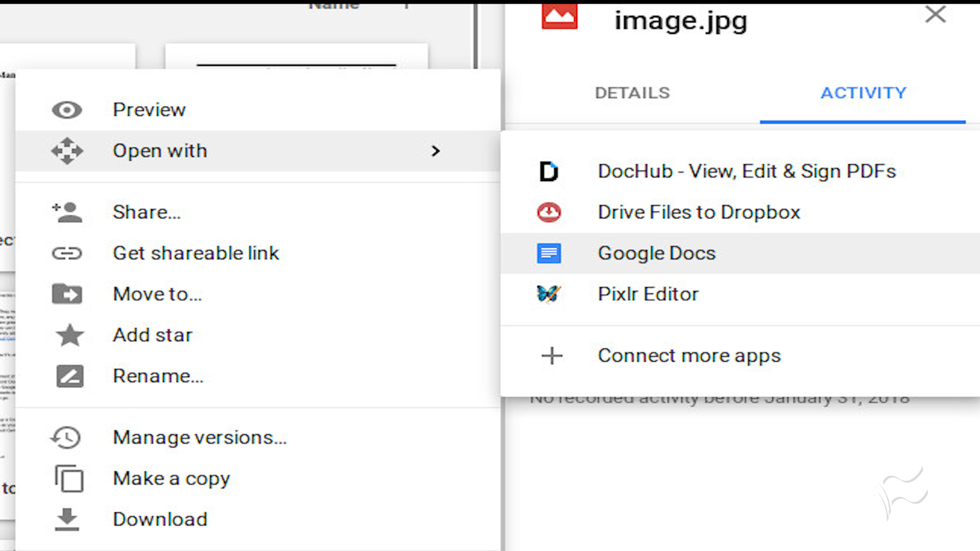Click the chain link icon

click(67, 253)
